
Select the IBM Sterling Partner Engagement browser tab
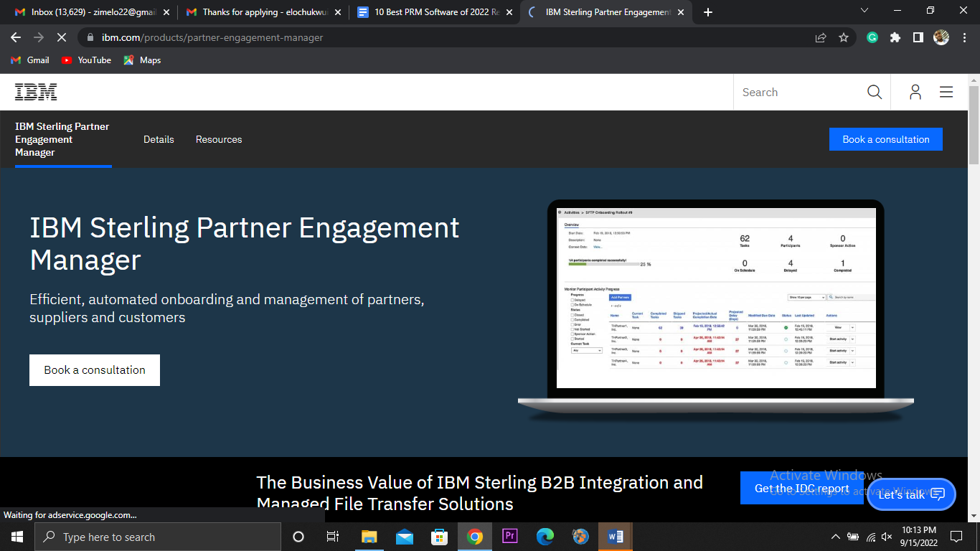click(606, 12)
